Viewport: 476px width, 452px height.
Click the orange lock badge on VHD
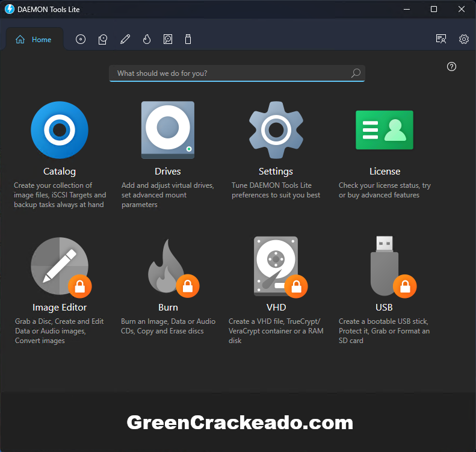(x=296, y=286)
